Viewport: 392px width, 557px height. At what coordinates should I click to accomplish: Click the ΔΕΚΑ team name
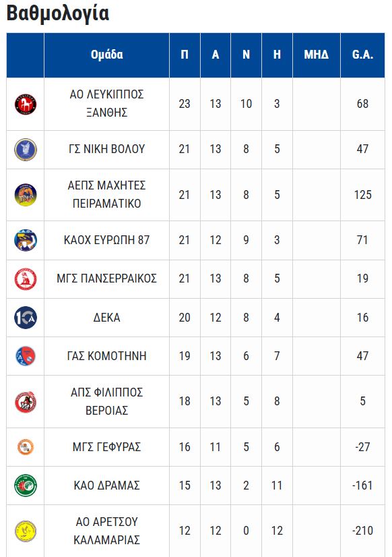tap(107, 318)
